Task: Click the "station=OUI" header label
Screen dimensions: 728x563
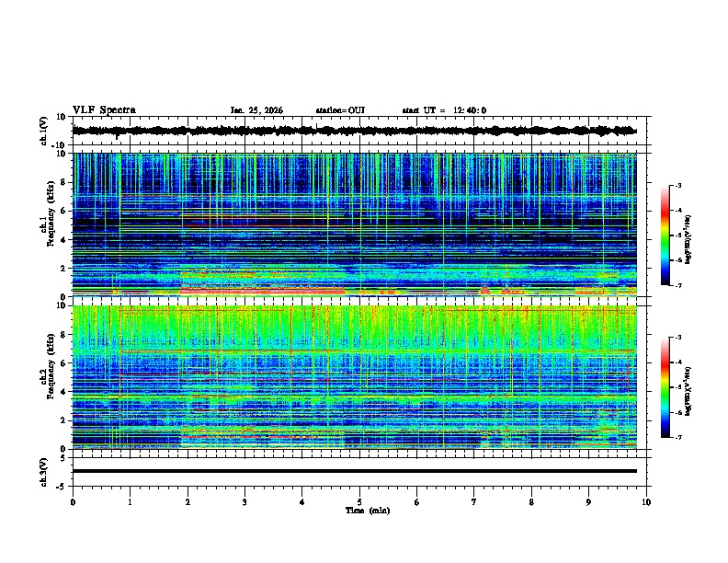Action: tap(340, 110)
